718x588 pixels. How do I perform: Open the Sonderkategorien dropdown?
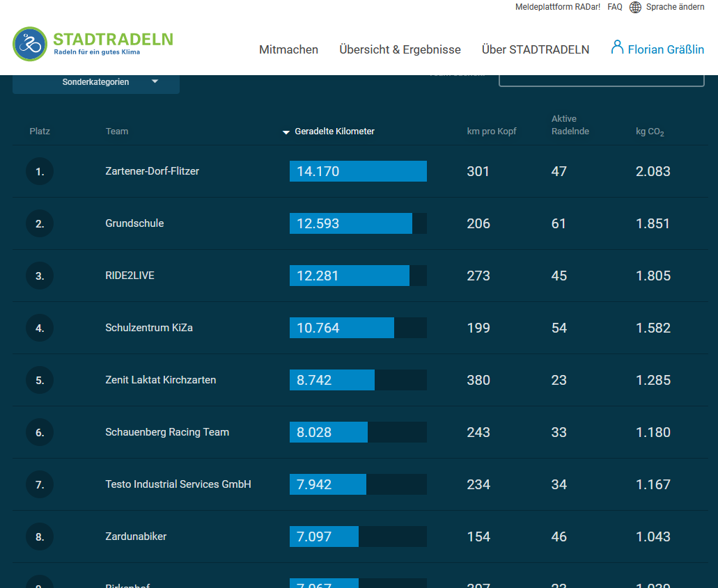tap(95, 82)
